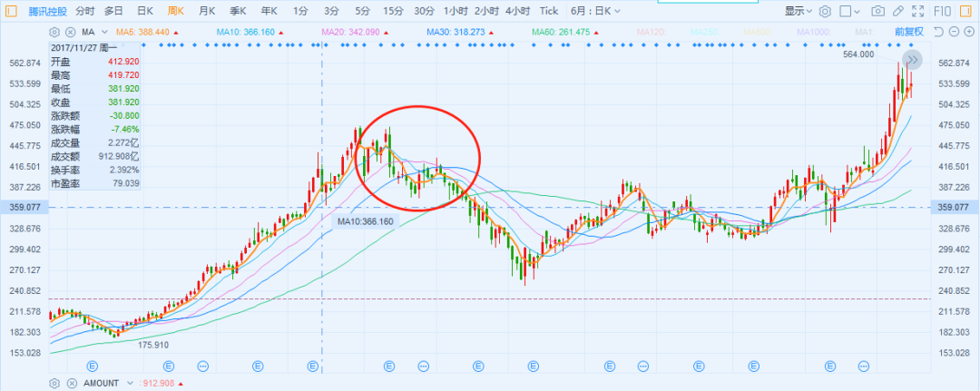The height and width of the screenshot is (391, 980).
Task: Click the 腾讯控股 stock name link
Action: tap(47, 11)
